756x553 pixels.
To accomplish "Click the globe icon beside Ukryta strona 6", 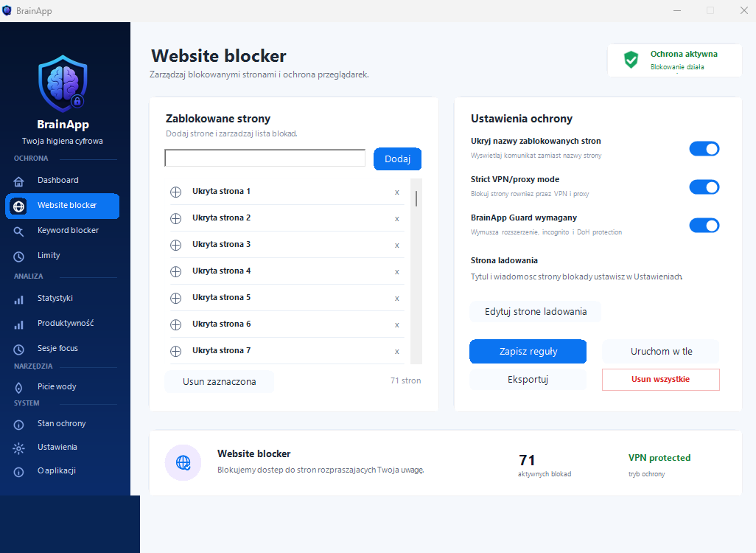I will pyautogui.click(x=176, y=324).
